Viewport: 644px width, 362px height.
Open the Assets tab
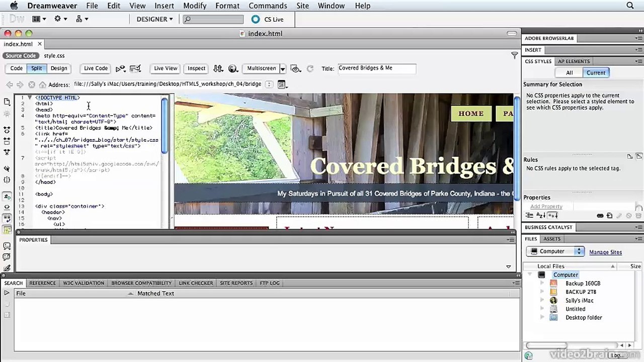(552, 239)
